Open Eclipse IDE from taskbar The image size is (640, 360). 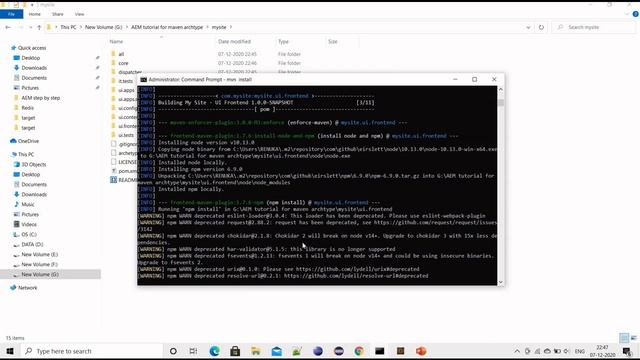[x=318, y=351]
